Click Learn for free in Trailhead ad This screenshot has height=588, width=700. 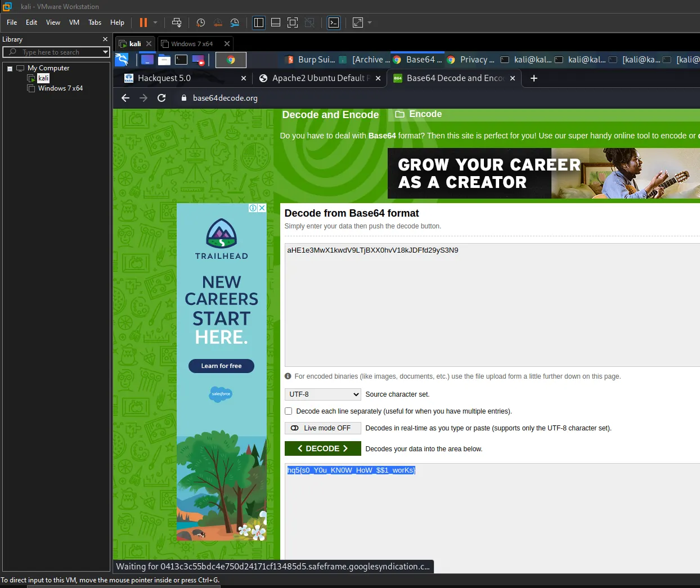click(x=221, y=366)
